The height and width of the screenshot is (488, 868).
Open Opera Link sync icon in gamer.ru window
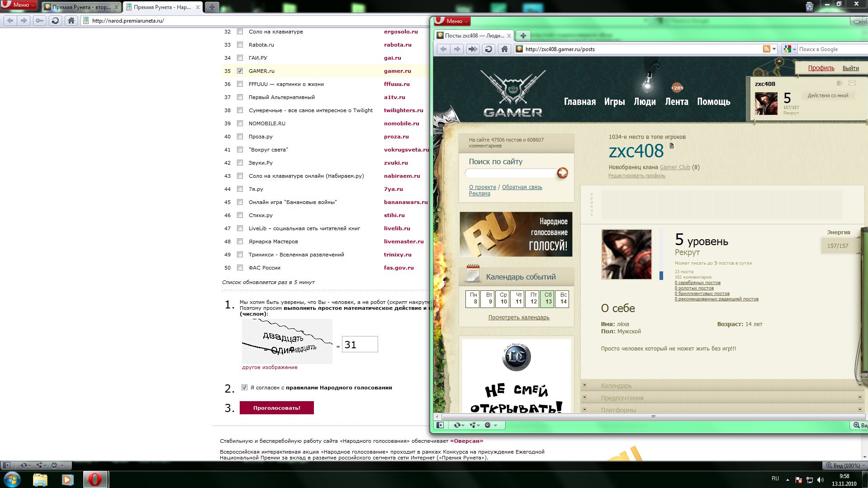pyautogui.click(x=459, y=425)
